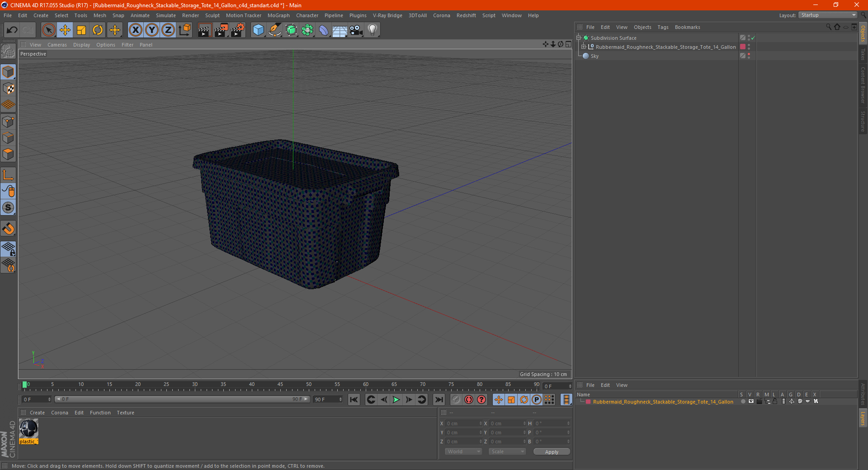Toggle Subdivision Surface green enable checkmark
Screen dimensions: 868x470
click(753, 38)
